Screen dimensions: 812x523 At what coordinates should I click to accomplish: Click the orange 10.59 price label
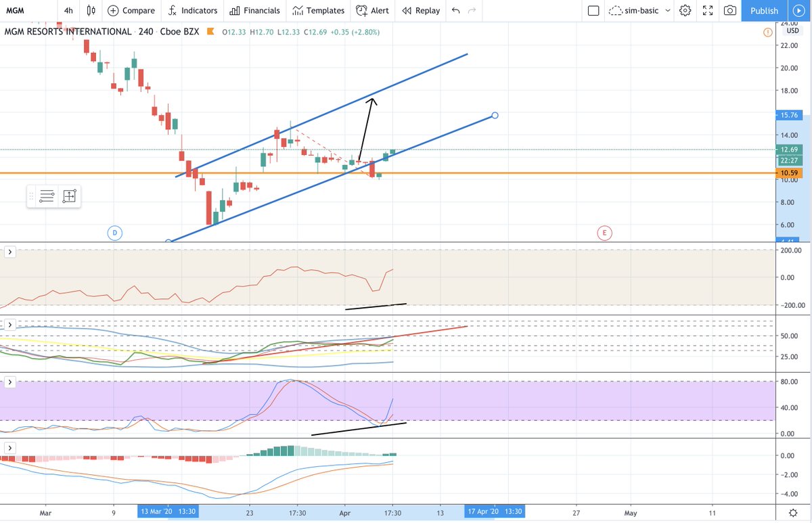(790, 173)
